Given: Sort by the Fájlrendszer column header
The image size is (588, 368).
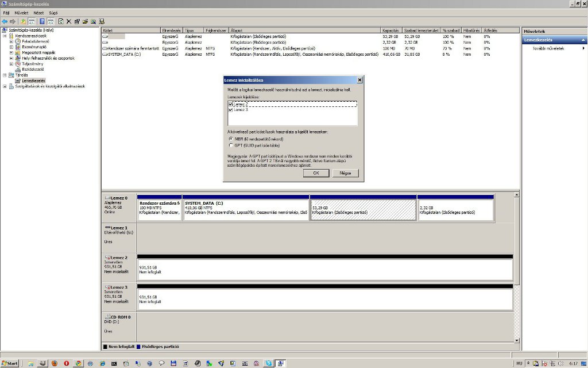Looking at the screenshot, I should pos(216,30).
